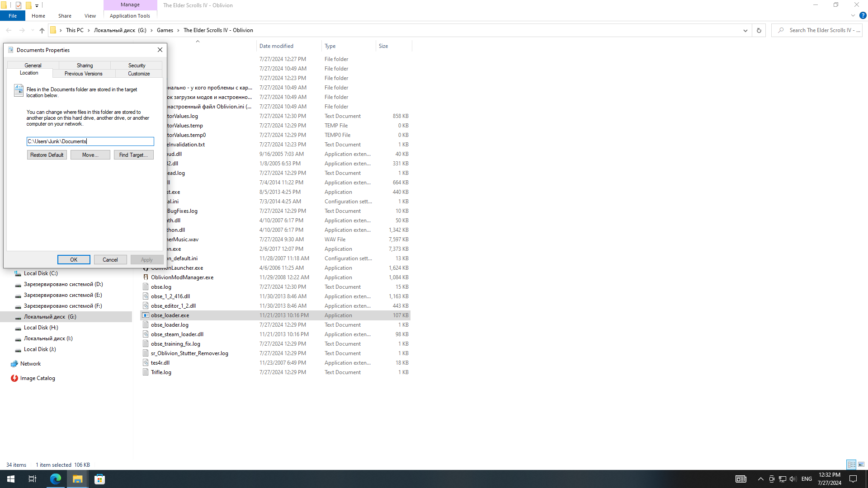Sort files by Date modified column
The image size is (868, 488).
pos(276,46)
